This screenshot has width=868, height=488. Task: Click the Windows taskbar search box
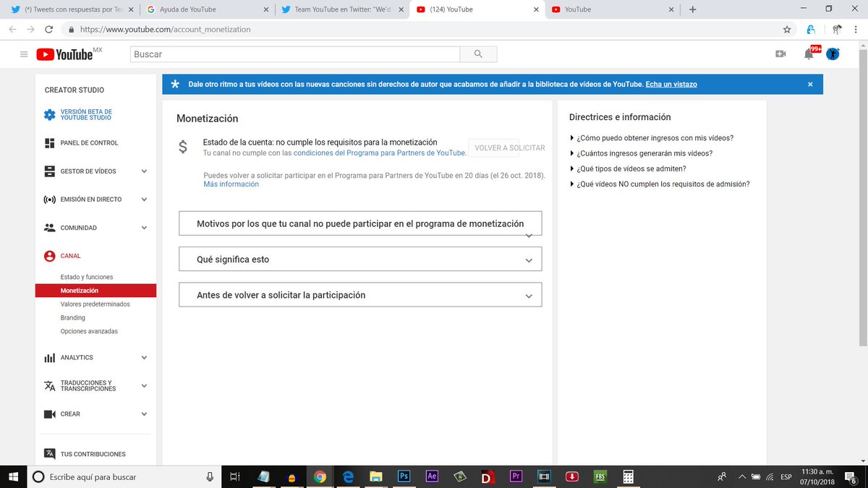[x=124, y=476]
